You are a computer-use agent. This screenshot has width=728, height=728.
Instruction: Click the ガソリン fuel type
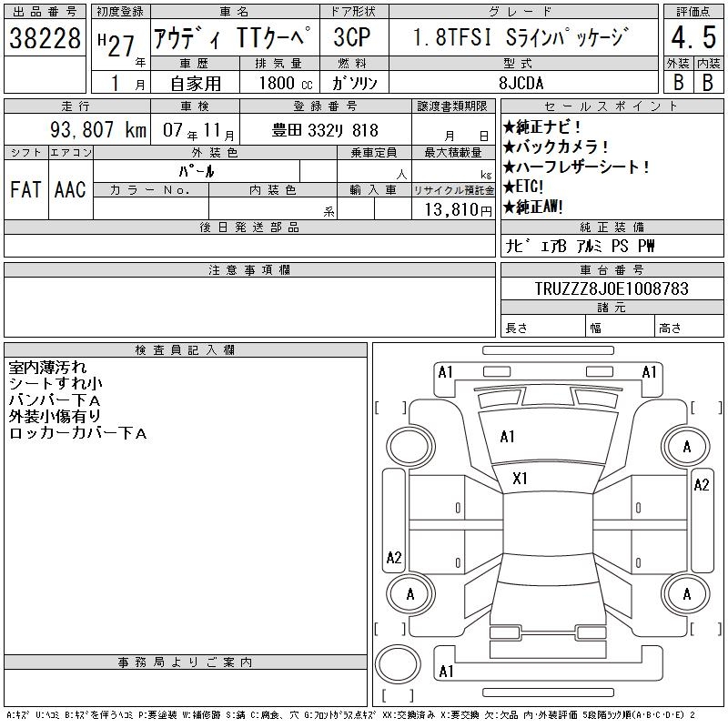click(354, 84)
